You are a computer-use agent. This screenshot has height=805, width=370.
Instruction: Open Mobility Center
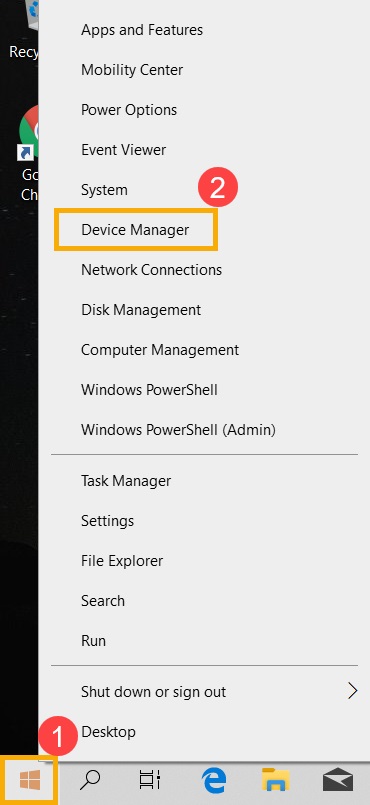pos(132,70)
